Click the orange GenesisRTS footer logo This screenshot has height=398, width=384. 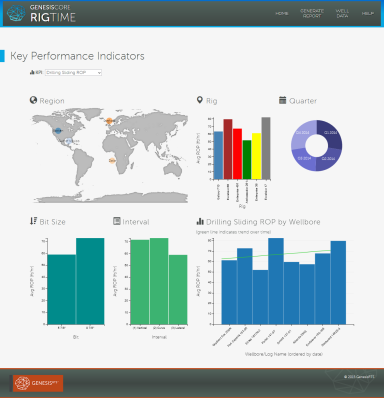click(38, 383)
